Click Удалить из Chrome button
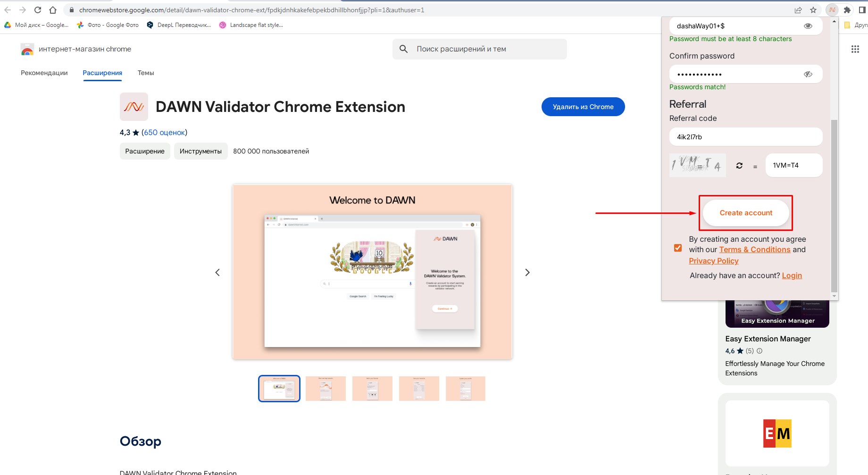Viewport: 868px width, 475px height. 583,107
